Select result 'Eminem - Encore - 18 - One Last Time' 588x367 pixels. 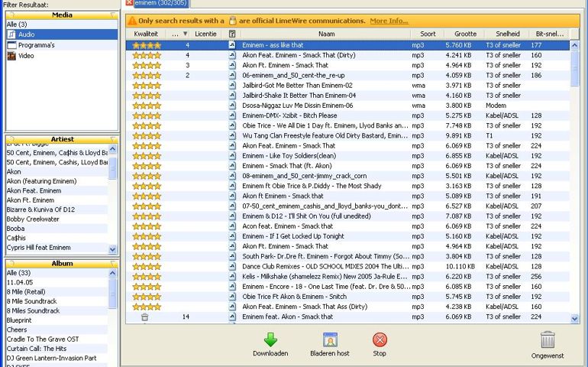pyautogui.click(x=347, y=287)
